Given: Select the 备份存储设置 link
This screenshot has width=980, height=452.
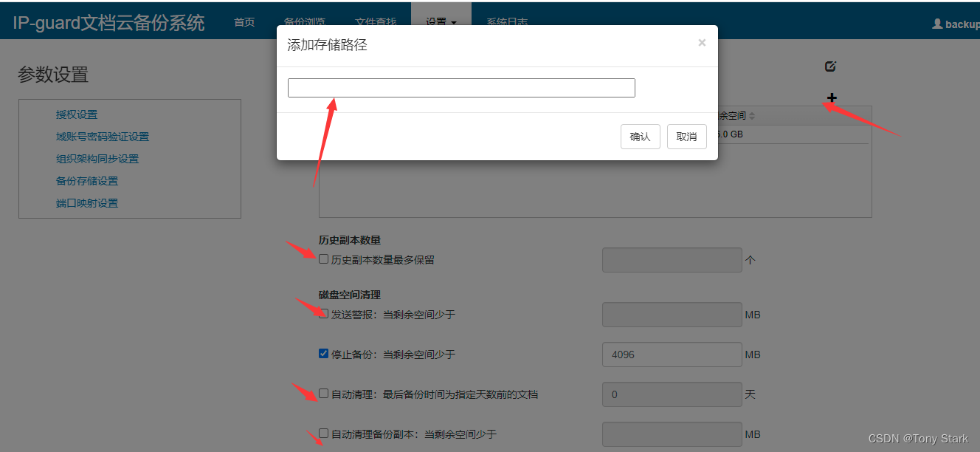Looking at the screenshot, I should pyautogui.click(x=87, y=181).
